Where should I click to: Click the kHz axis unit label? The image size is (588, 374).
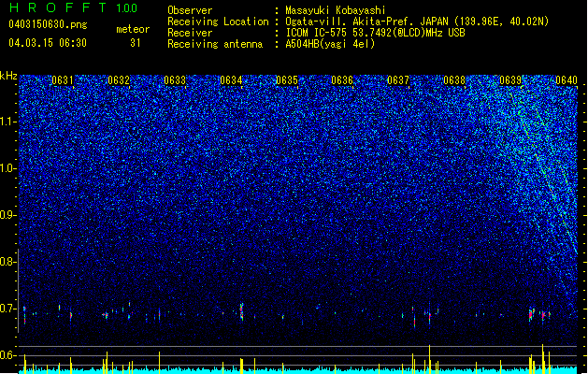tap(8, 76)
